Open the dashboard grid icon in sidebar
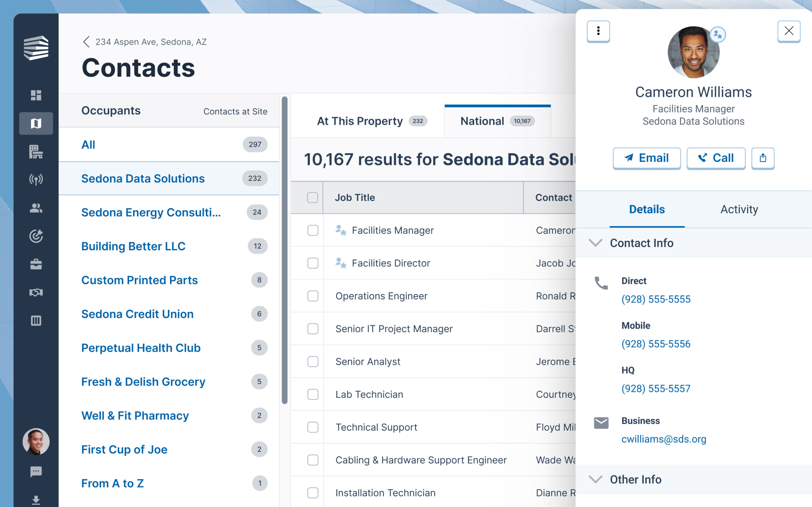Viewport: 812px width, 507px height. tap(36, 95)
